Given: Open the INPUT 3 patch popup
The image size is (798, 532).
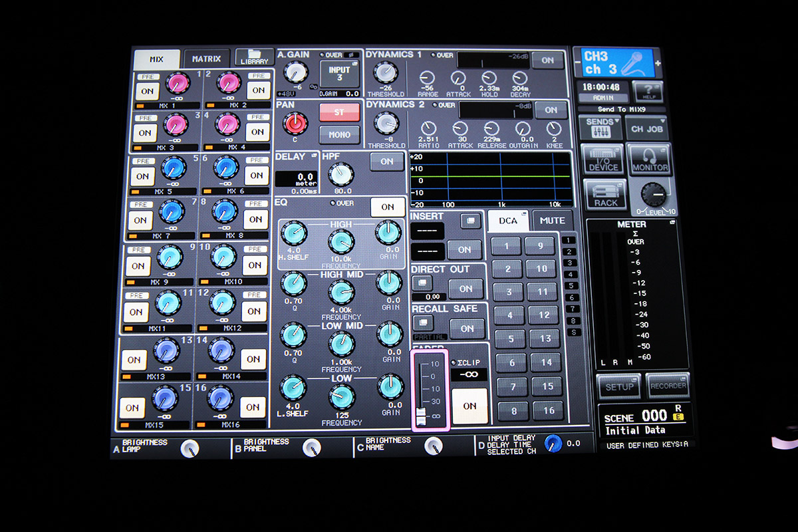Looking at the screenshot, I should [338, 74].
